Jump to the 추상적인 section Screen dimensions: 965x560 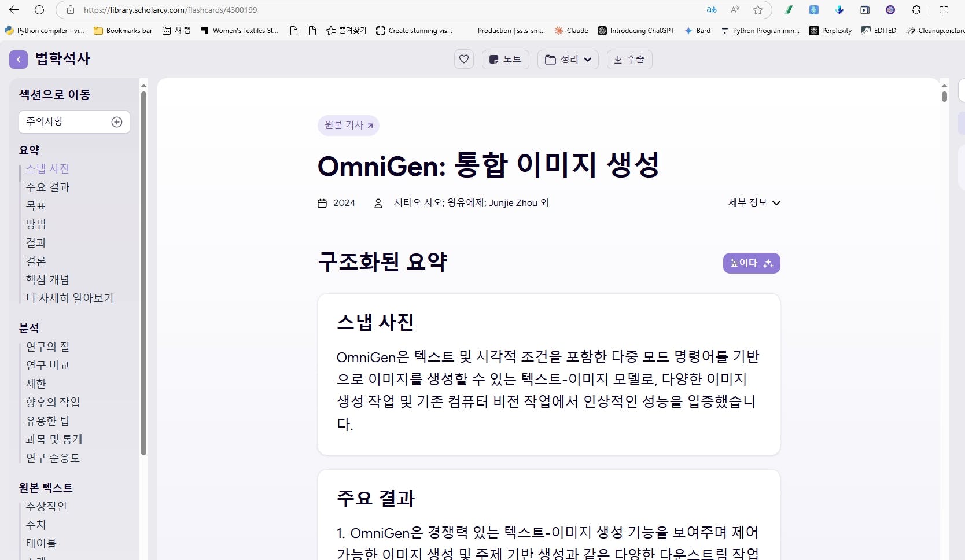[x=46, y=506]
